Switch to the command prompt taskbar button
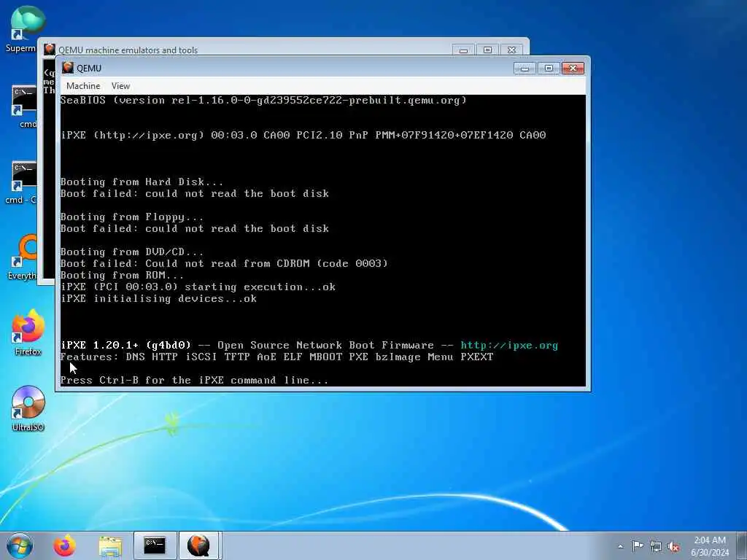The height and width of the screenshot is (560, 747). click(x=155, y=545)
